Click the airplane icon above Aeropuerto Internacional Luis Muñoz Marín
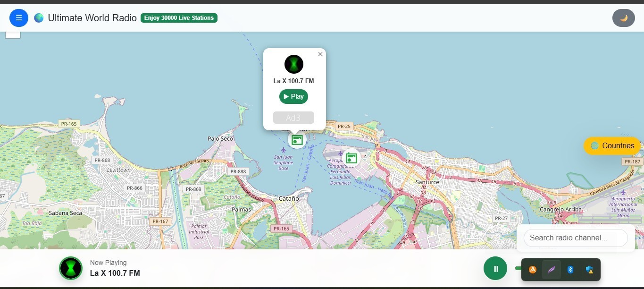644x289 pixels. [x=623, y=192]
